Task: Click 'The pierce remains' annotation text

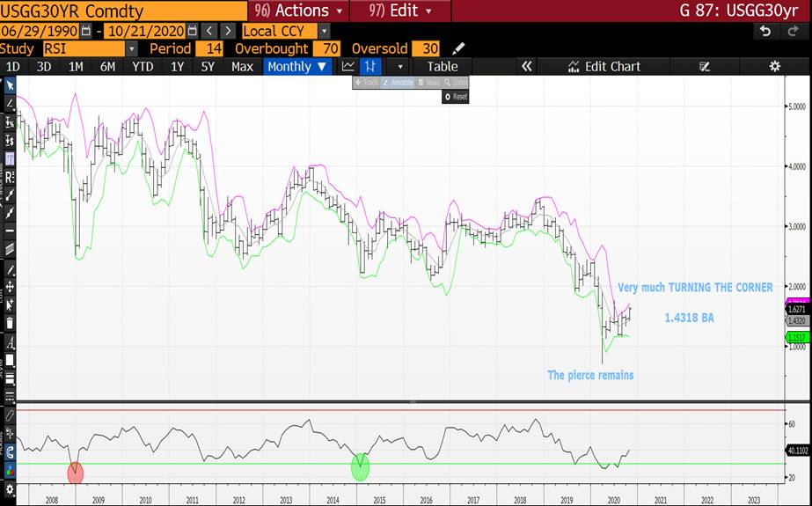Action: pos(590,375)
